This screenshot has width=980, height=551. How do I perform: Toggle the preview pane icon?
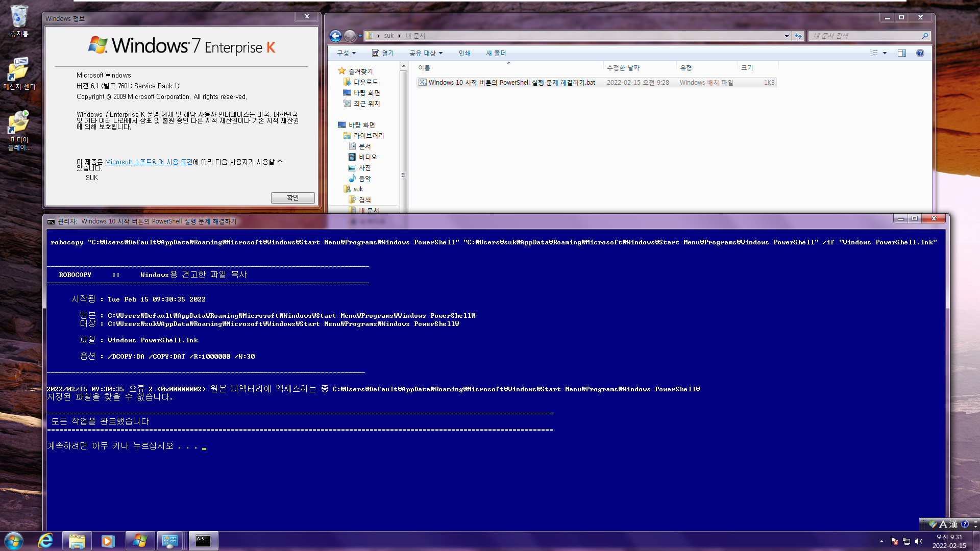[x=902, y=53]
